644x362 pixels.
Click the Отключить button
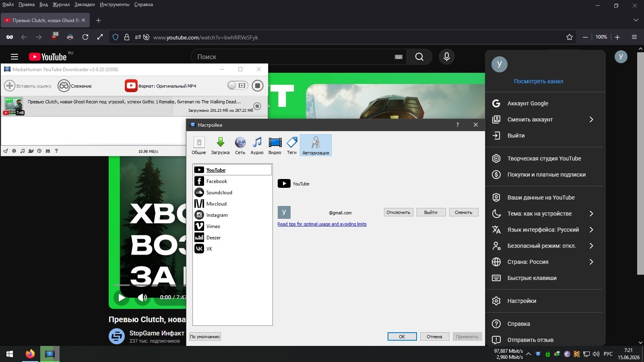[x=398, y=212]
